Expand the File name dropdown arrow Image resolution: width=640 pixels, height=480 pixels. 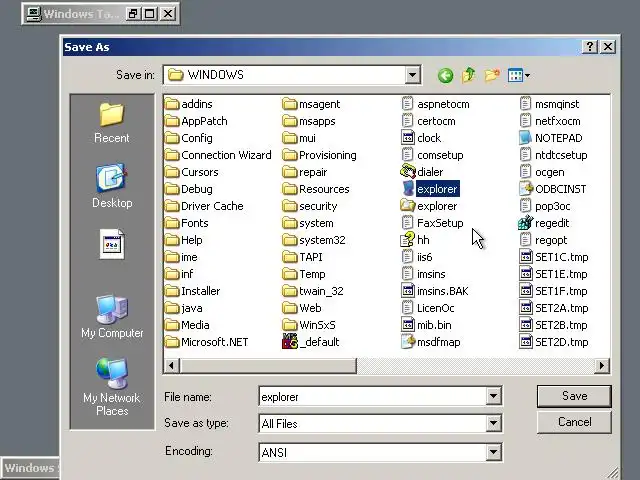tap(493, 396)
